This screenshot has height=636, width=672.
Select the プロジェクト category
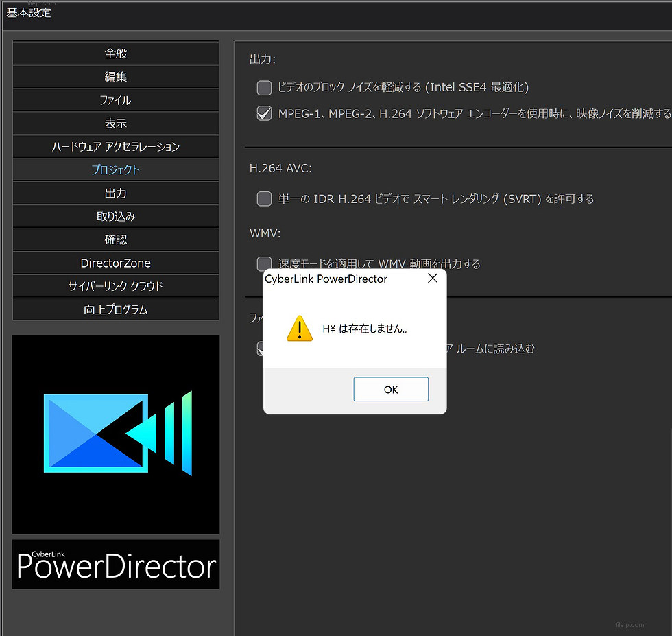coord(116,170)
